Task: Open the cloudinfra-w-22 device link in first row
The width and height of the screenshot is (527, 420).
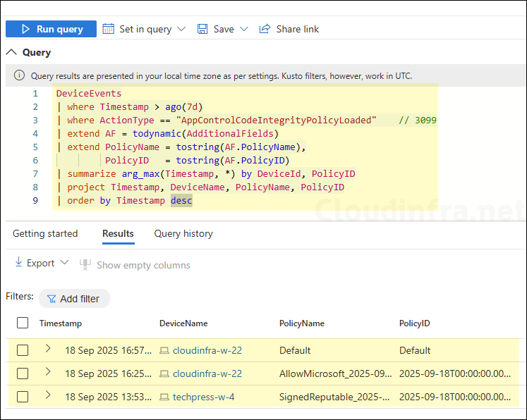Action: pos(207,350)
